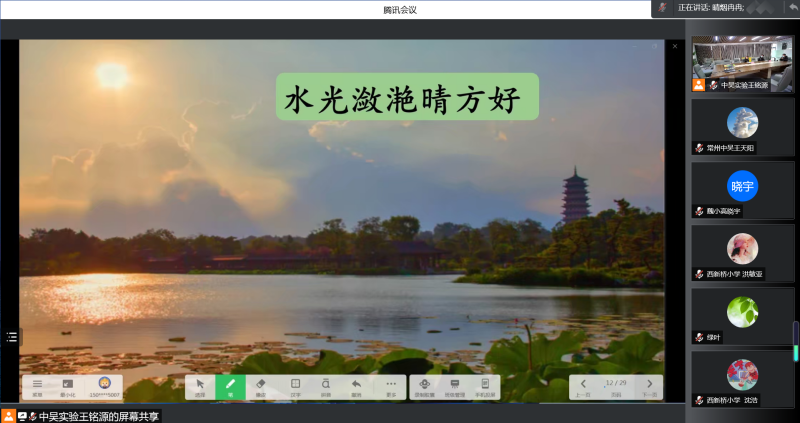Click the orange host icon on 王铭源's video

(x=698, y=85)
